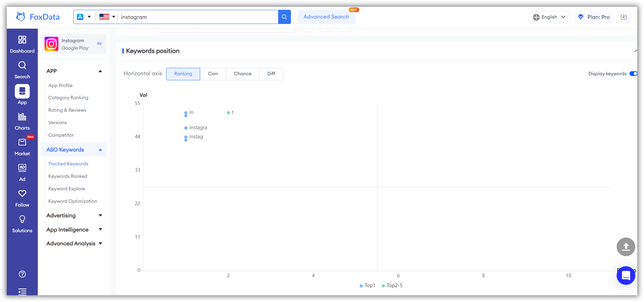Open the English language dropdown

[549, 17]
